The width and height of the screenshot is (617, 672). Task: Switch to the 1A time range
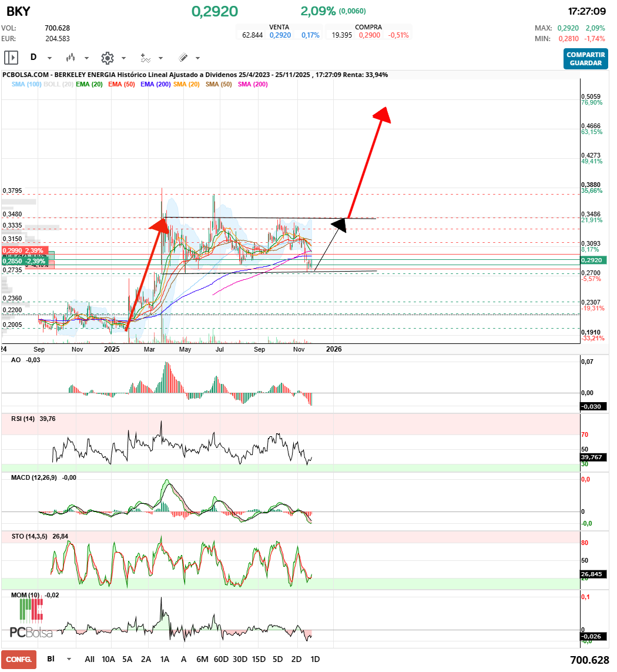[x=165, y=659]
